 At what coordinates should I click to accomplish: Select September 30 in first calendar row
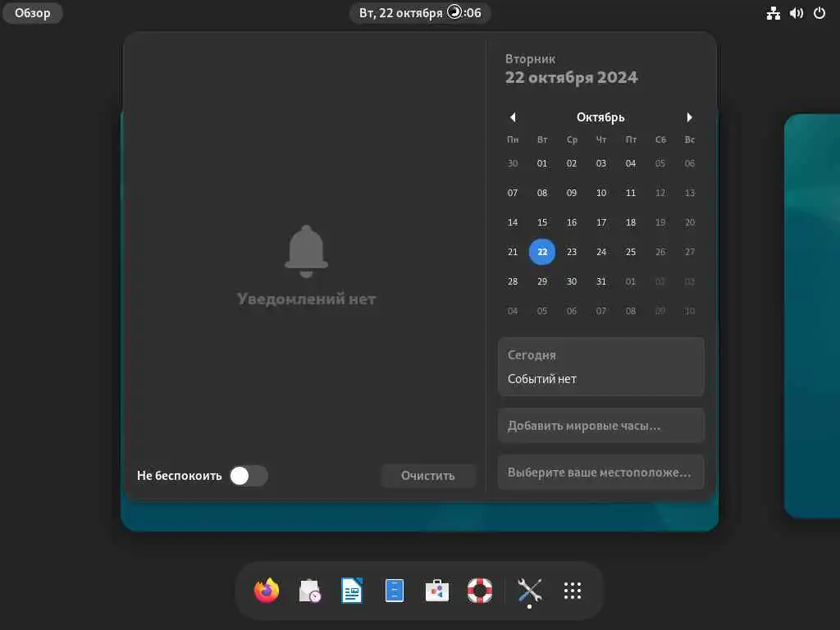[x=513, y=163]
